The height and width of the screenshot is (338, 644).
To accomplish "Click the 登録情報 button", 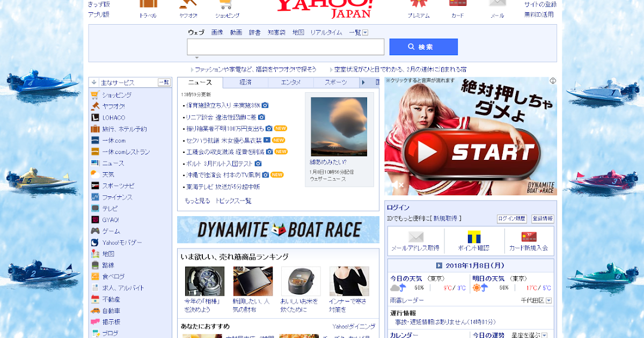I will pyautogui.click(x=543, y=219).
